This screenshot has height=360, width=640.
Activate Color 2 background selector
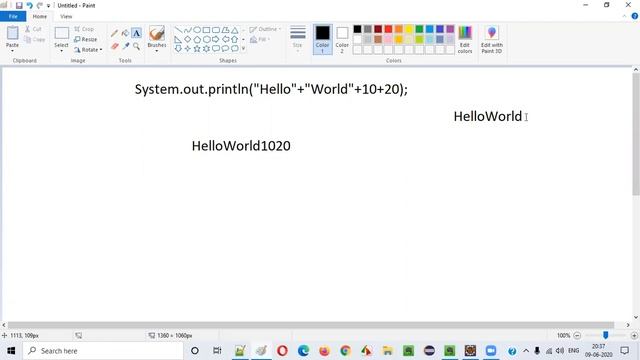(x=342, y=39)
